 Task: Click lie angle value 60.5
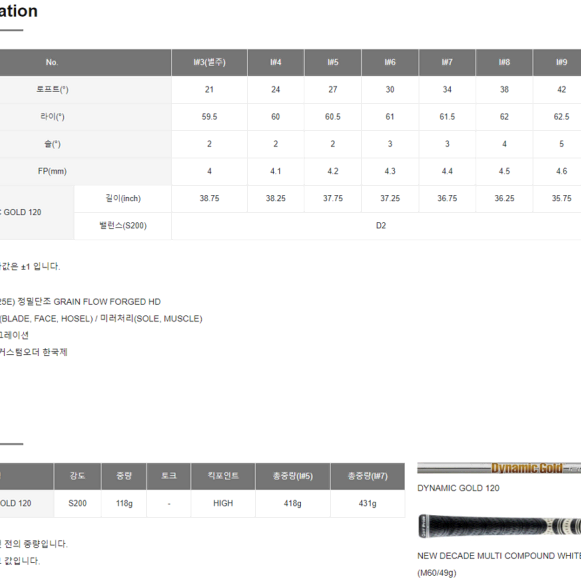[333, 117]
